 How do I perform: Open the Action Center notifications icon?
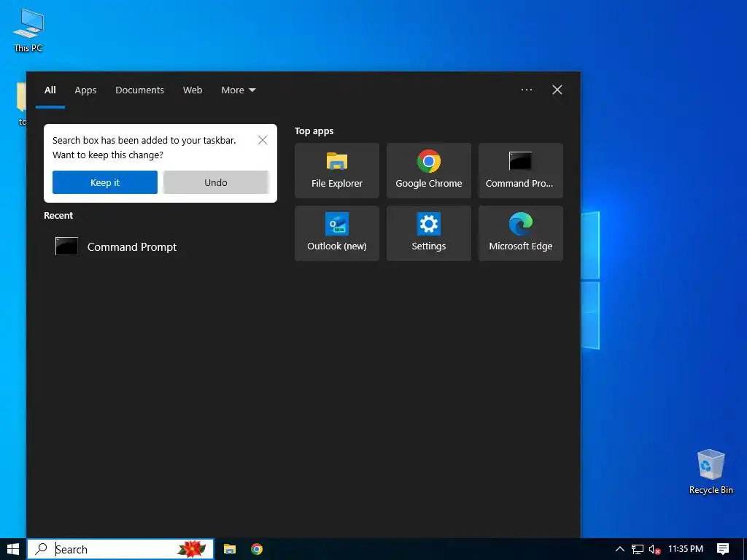pos(723,549)
